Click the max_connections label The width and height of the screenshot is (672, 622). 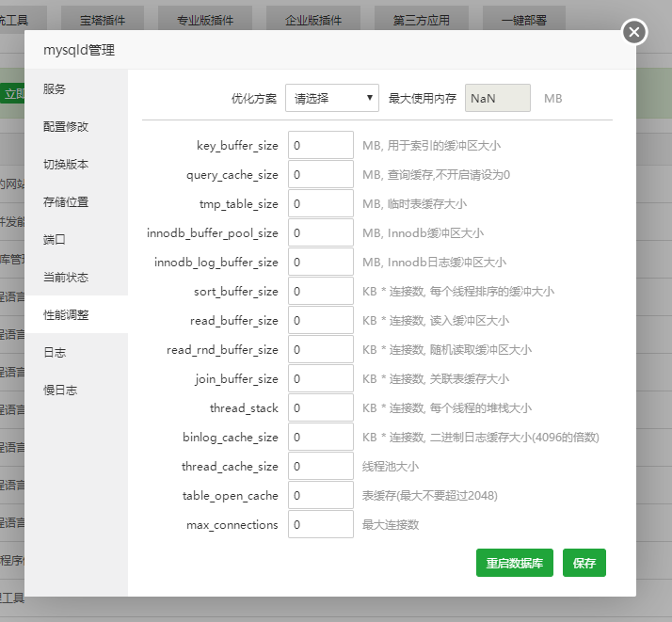pos(232,524)
